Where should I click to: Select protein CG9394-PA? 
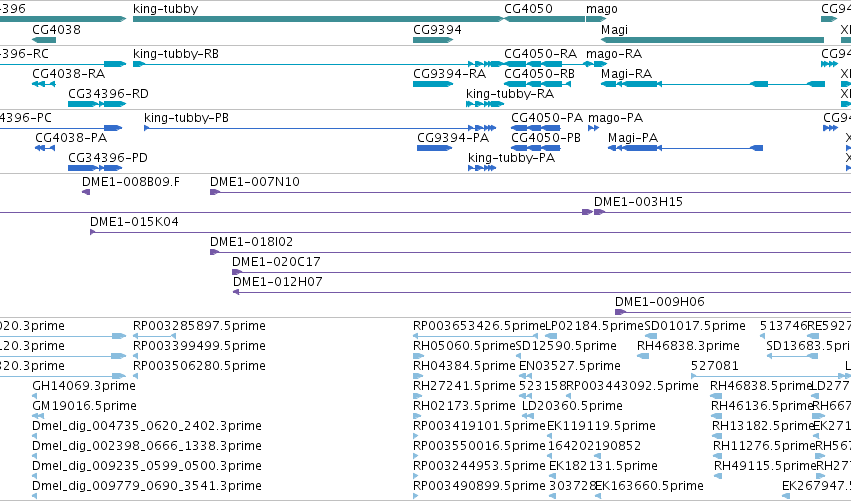tap(435, 148)
